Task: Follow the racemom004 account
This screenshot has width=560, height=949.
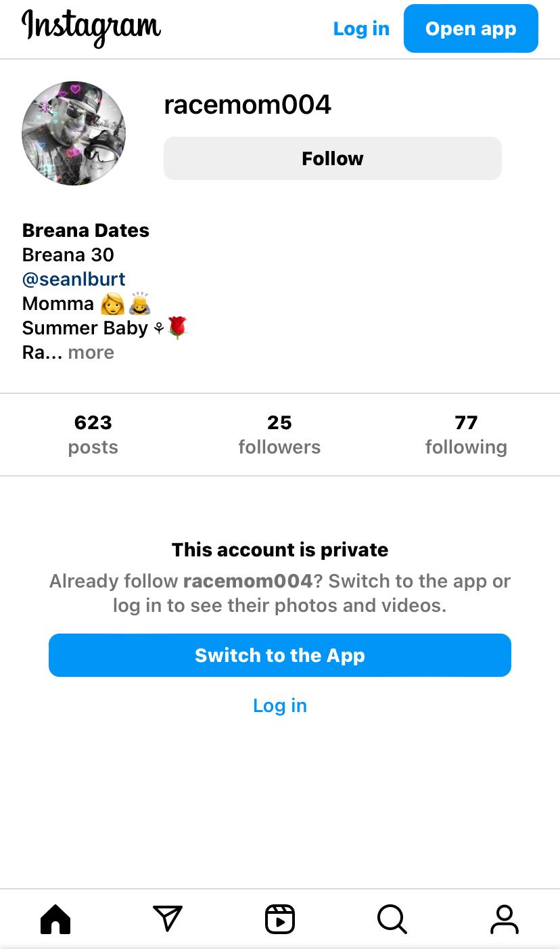Action: pyautogui.click(x=333, y=158)
